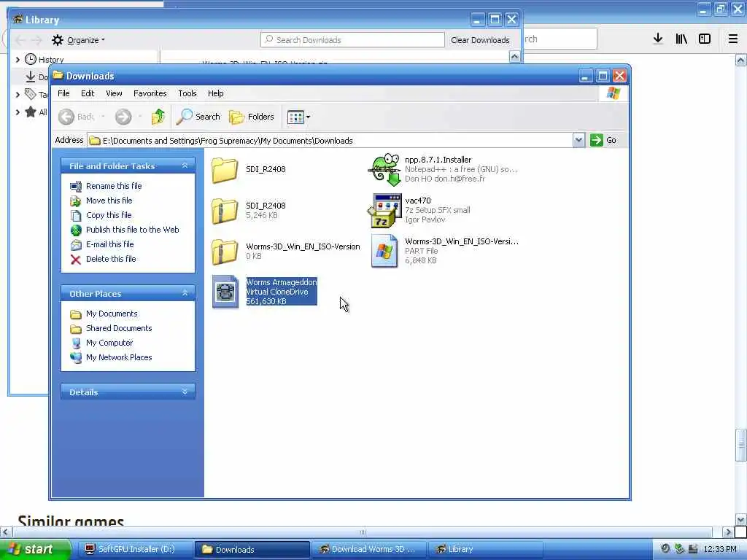Open the Favorites menu
This screenshot has width=747, height=560.
click(x=150, y=93)
